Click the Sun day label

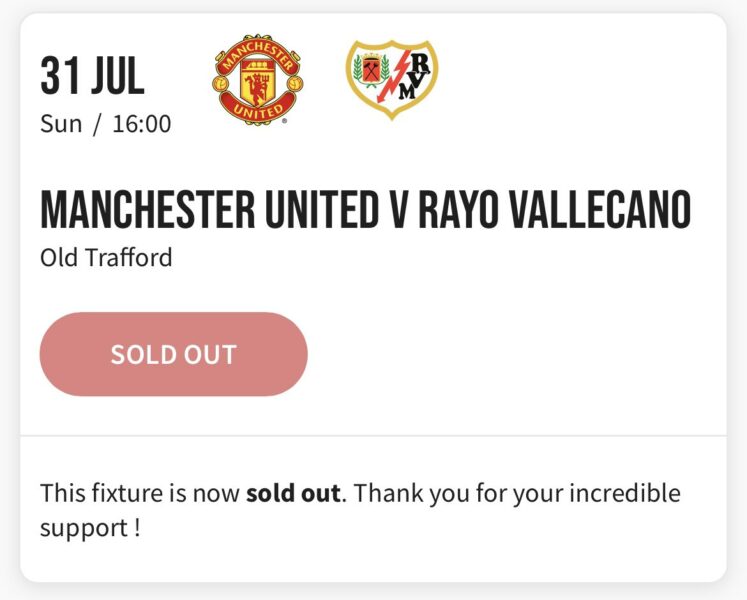[61, 124]
